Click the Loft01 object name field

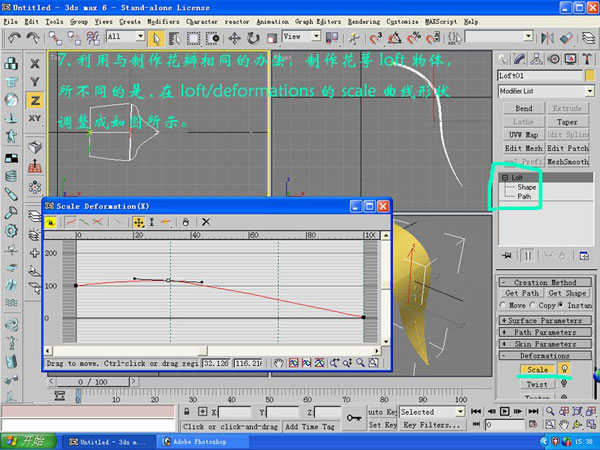pos(540,75)
